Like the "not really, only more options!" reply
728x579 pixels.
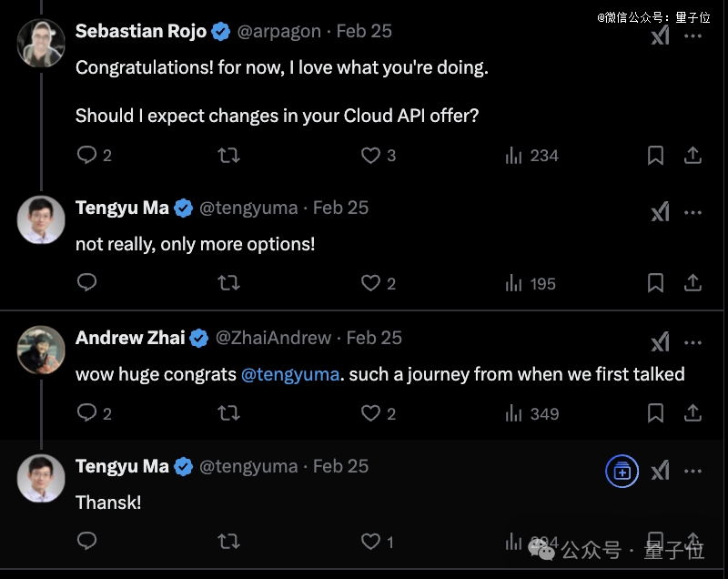[370, 283]
